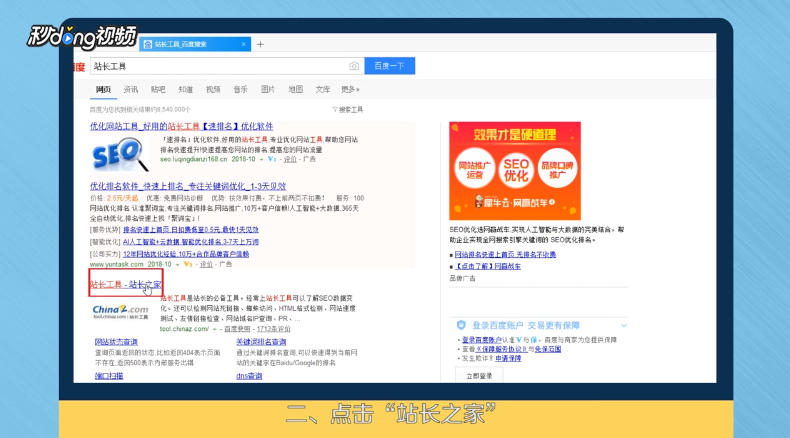Image resolution: width=790 pixels, height=438 pixels.
Task: Switch to the 地图 tab
Action: (x=295, y=89)
